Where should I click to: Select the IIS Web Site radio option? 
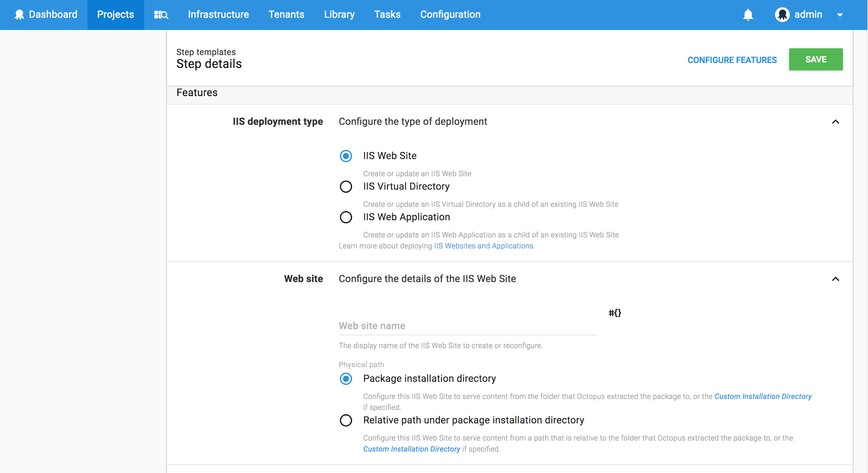point(346,156)
